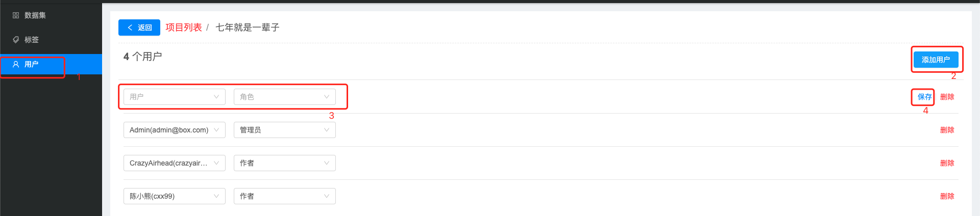Click the 添加用户 button
This screenshot has height=216, width=980.
pyautogui.click(x=936, y=60)
